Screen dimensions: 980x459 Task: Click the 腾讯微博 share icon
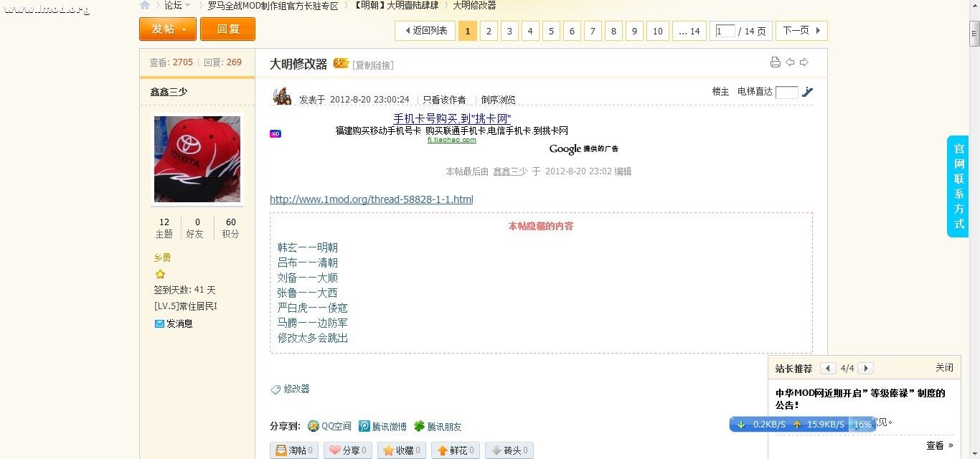click(364, 426)
